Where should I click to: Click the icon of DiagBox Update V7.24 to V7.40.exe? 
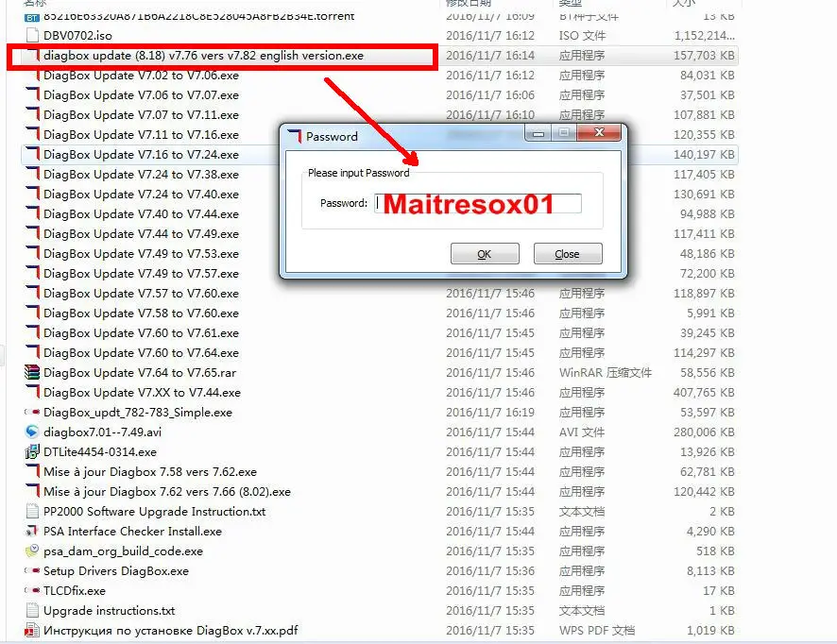[32, 195]
